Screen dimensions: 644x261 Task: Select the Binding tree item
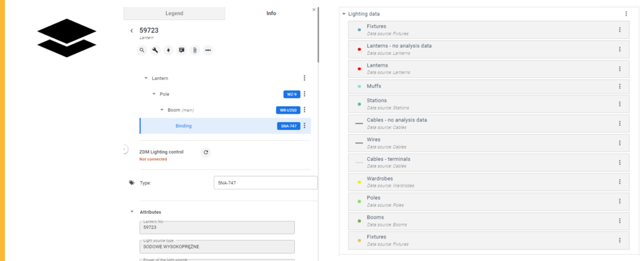[x=184, y=126]
